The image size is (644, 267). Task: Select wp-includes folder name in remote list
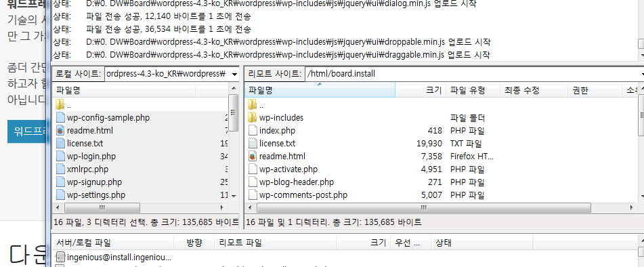[x=281, y=117]
